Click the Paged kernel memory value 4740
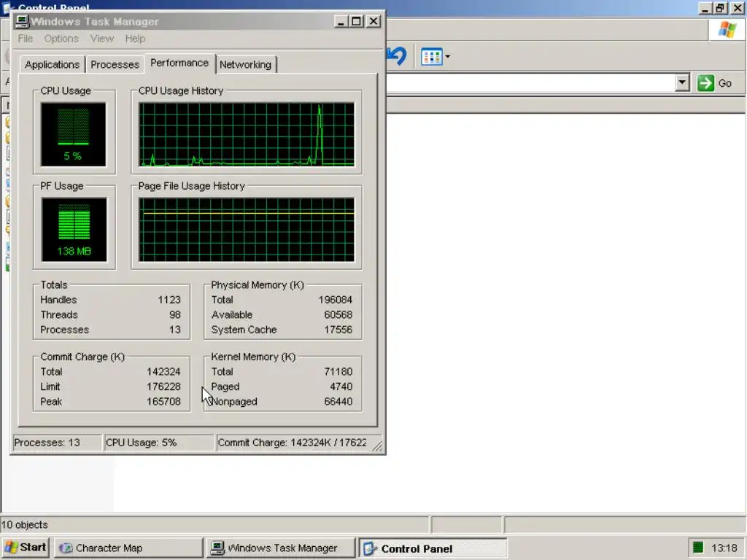This screenshot has height=560, width=747. point(341,386)
